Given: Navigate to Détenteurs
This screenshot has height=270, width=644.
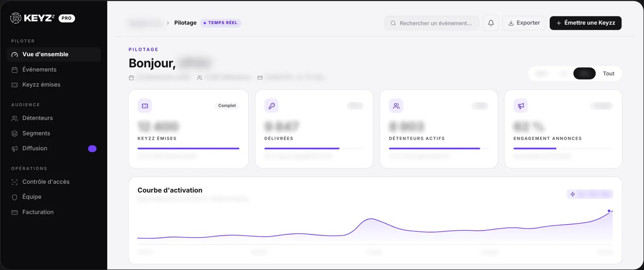Looking at the screenshot, I should click(54, 118).
